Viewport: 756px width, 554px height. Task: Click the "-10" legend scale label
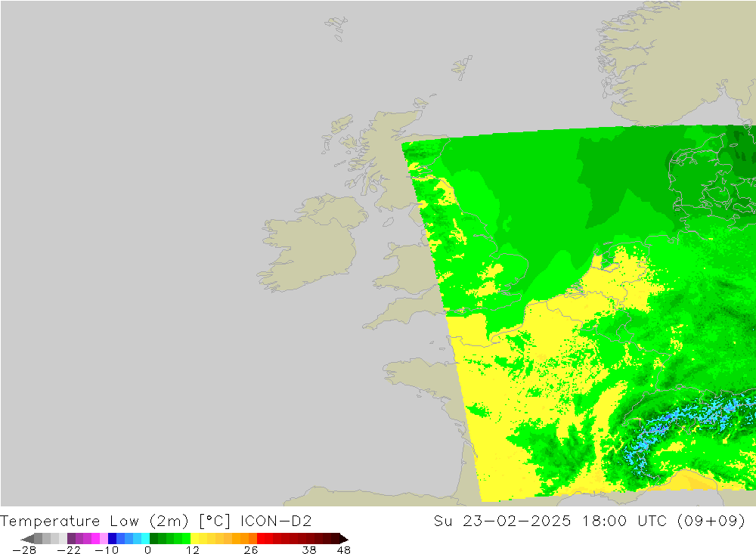click(107, 550)
